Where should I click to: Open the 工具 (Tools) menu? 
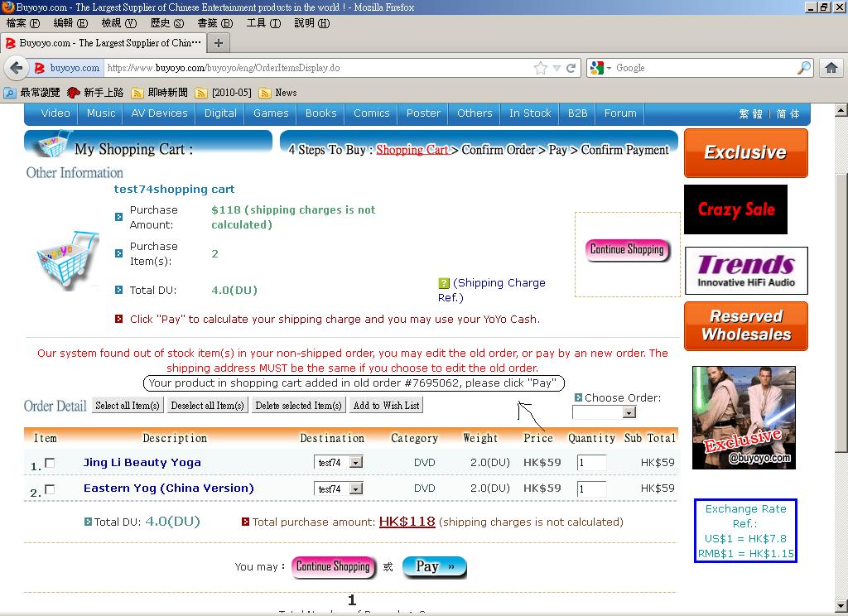tap(263, 23)
